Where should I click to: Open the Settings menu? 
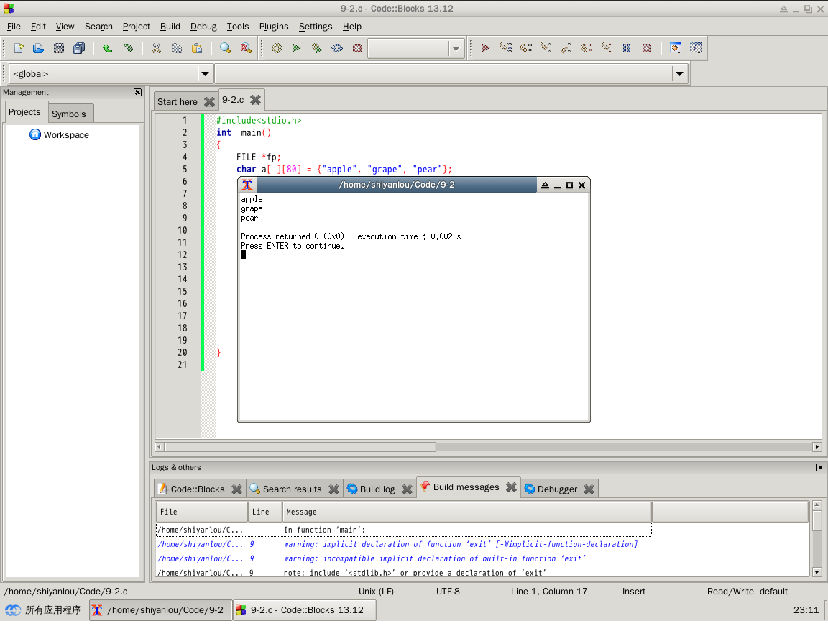[316, 27]
